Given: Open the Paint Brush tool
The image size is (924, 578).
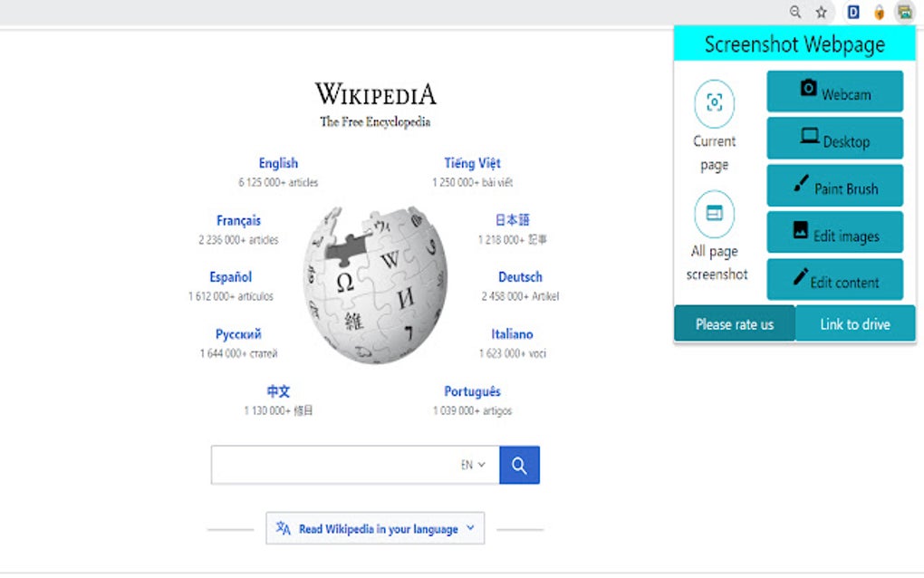Looking at the screenshot, I should (x=834, y=186).
